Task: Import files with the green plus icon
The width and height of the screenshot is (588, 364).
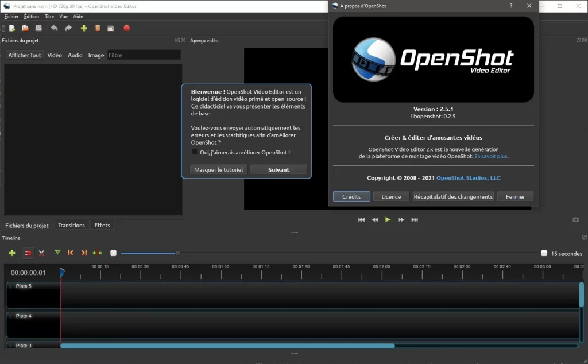Action: tap(83, 28)
